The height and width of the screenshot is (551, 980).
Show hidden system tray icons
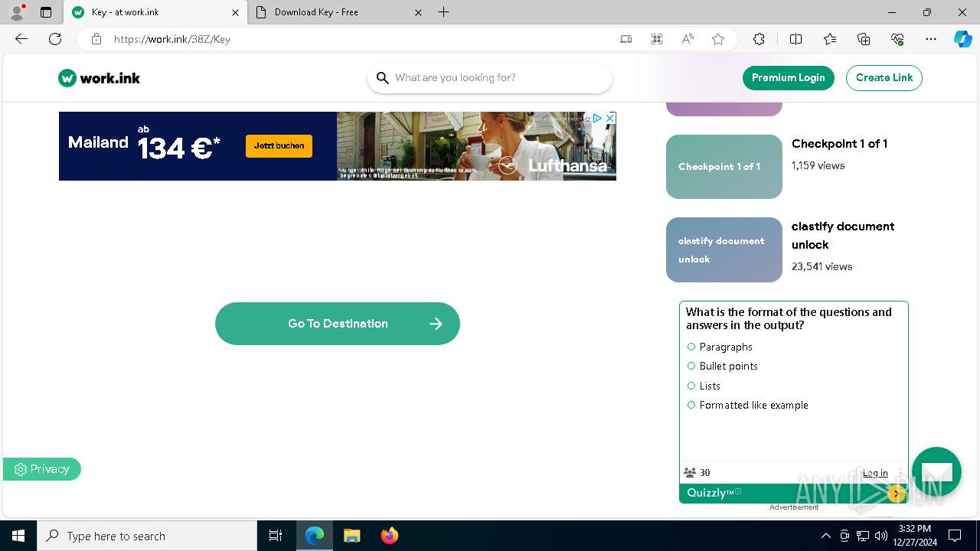[825, 536]
